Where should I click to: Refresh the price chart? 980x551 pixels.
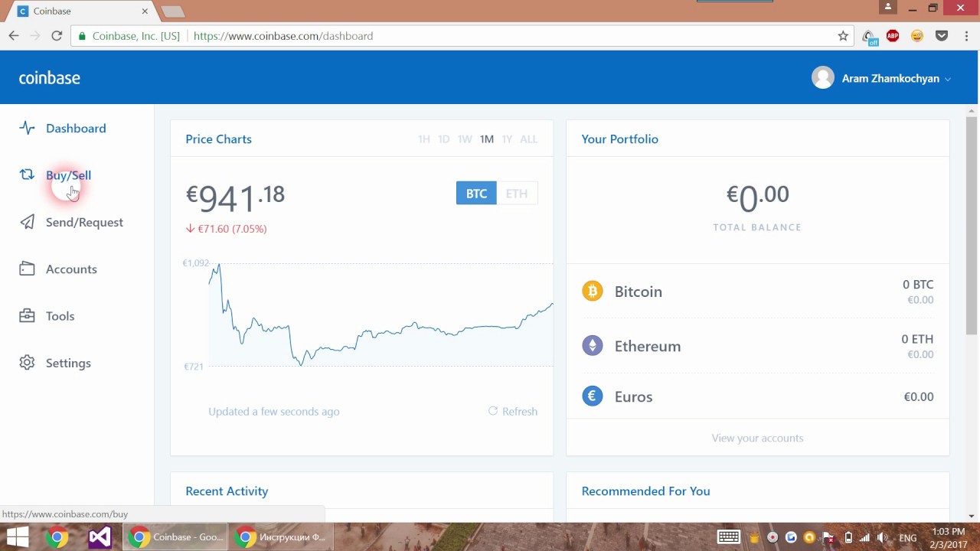tap(513, 412)
